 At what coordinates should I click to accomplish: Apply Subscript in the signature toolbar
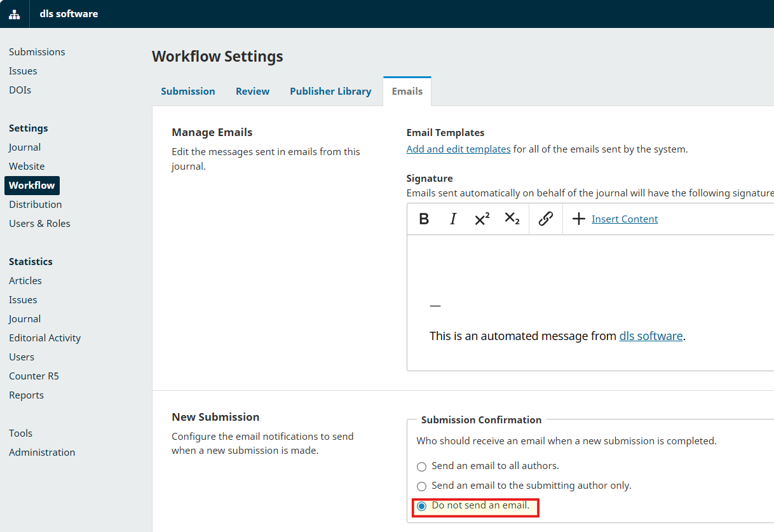pos(512,219)
